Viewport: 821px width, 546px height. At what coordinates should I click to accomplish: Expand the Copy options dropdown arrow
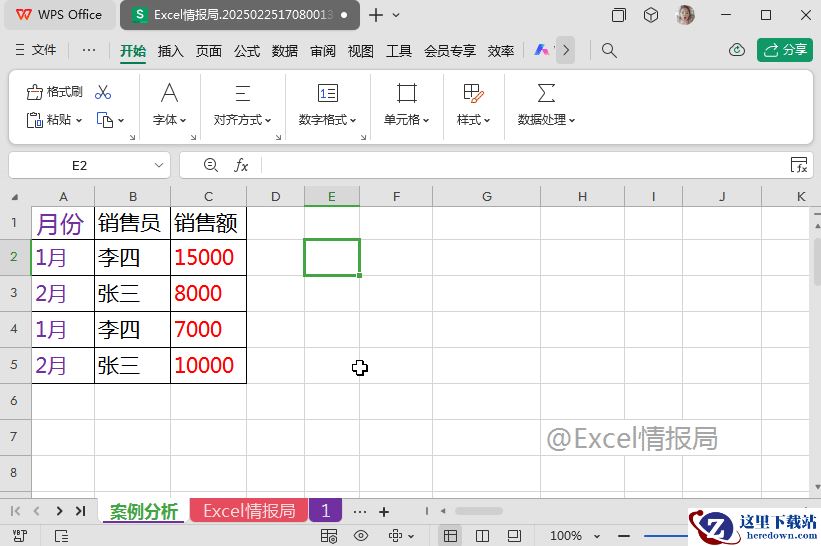121,120
